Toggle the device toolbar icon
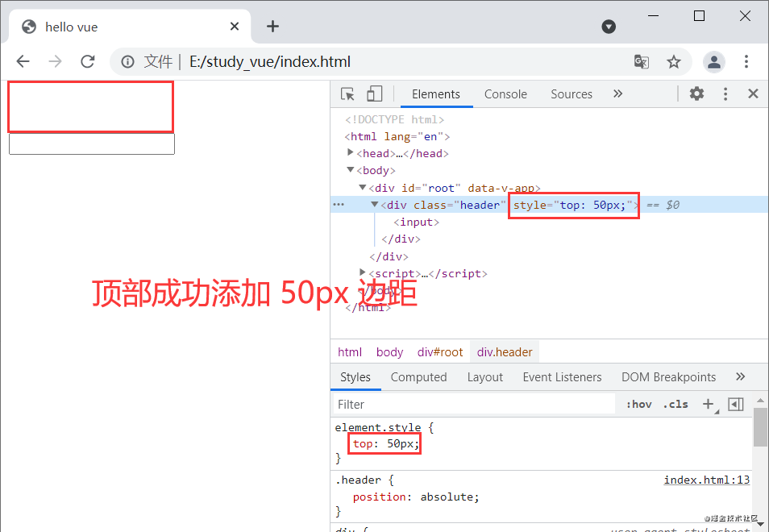The height and width of the screenshot is (532, 769). click(x=374, y=94)
